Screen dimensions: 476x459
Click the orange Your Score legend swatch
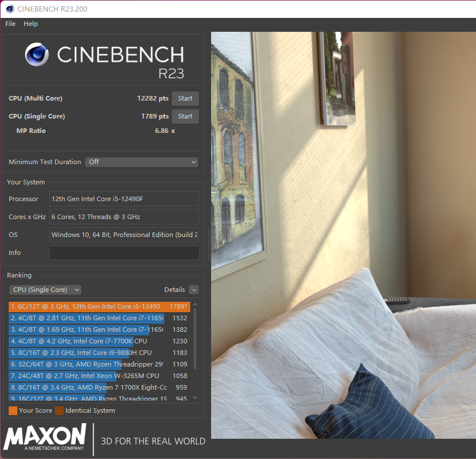click(13, 410)
